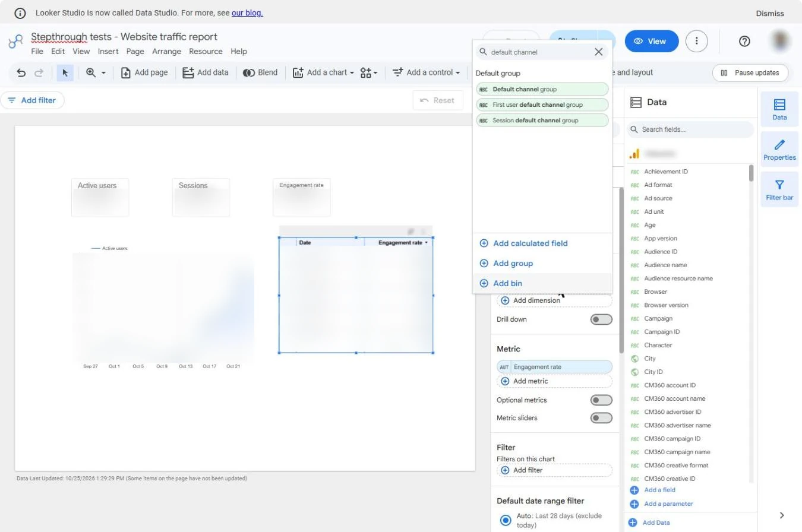
Task: Dismiss the Data Studio rename banner
Action: pos(770,13)
